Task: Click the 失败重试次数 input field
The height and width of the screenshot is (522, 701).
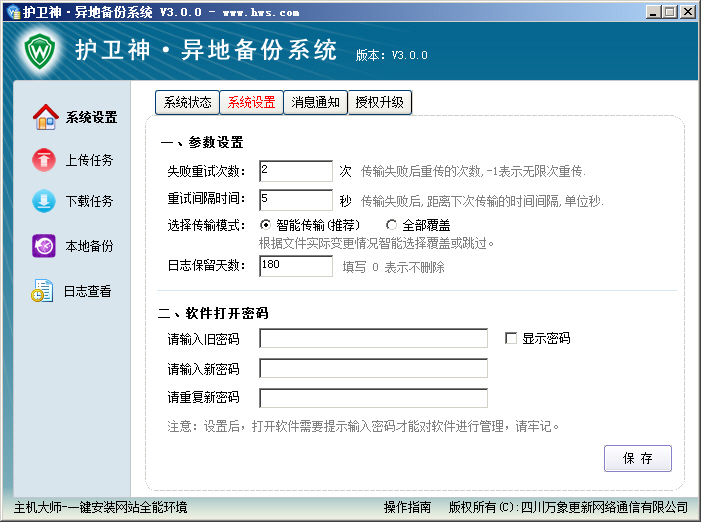Action: pyautogui.click(x=295, y=171)
